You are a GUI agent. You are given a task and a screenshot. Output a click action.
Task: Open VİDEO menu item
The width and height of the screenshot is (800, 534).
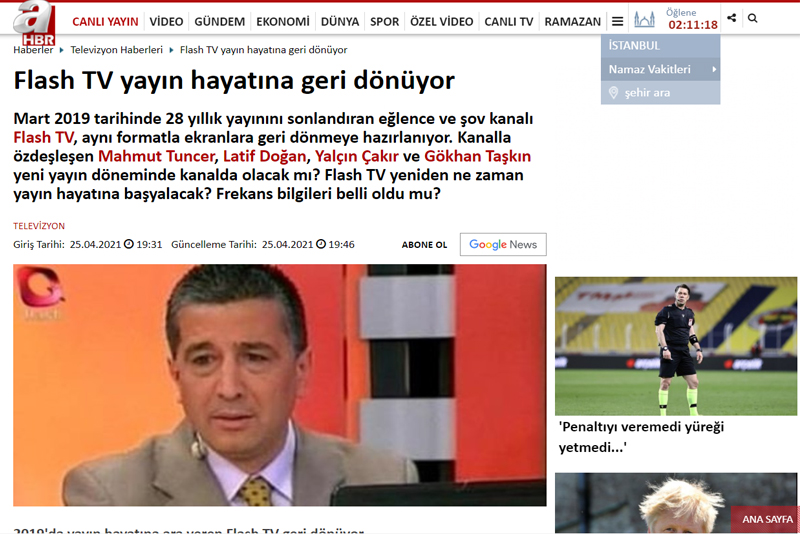point(166,22)
